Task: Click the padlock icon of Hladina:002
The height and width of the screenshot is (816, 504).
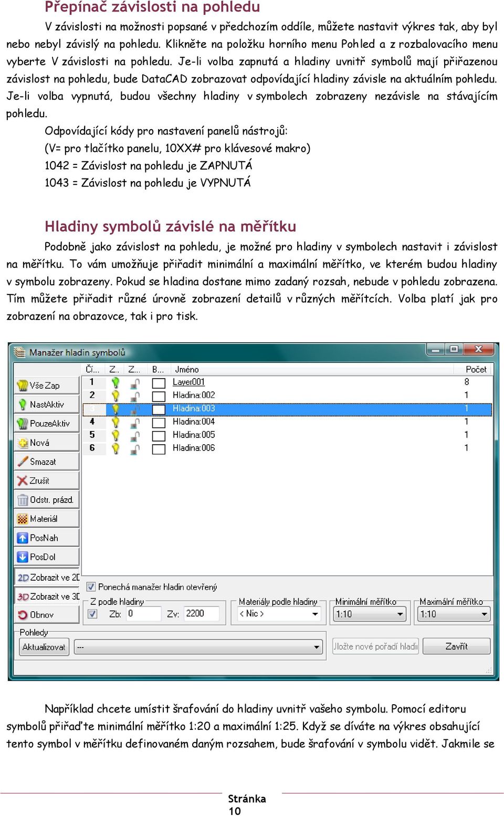Action: (135, 396)
